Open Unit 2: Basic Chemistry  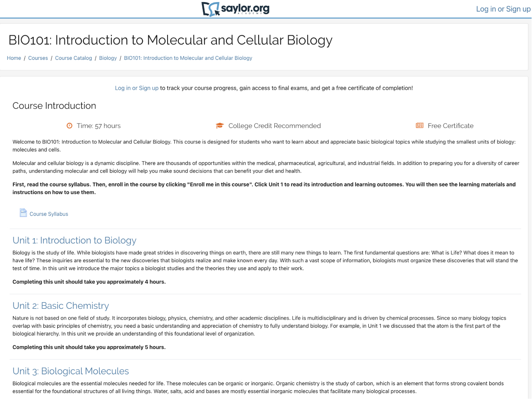(61, 305)
